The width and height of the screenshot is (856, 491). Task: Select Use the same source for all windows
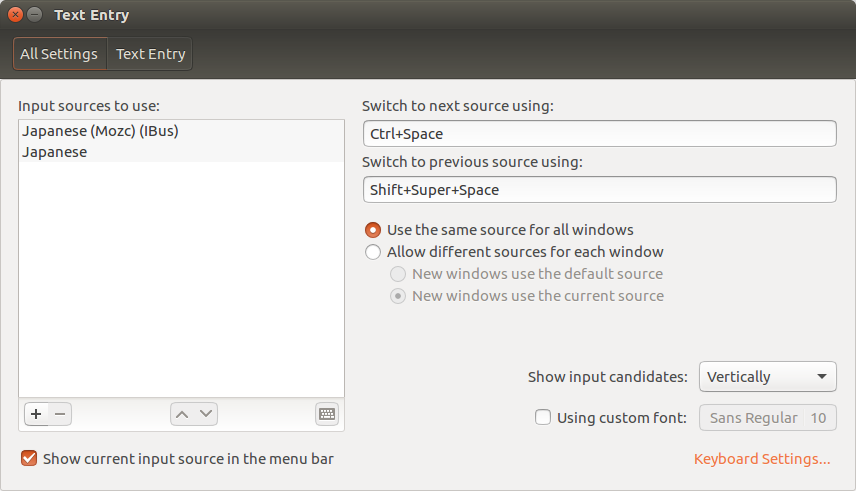click(373, 230)
